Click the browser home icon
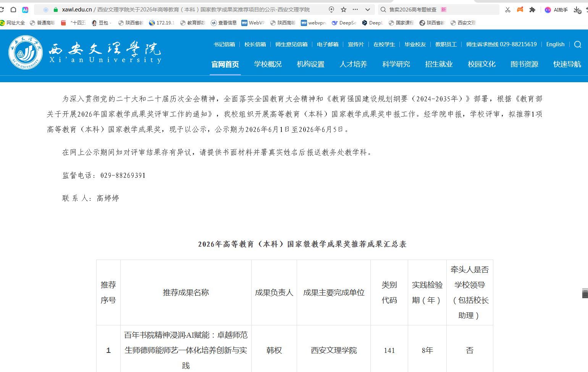Image resolution: width=588 pixels, height=372 pixels. (13, 10)
